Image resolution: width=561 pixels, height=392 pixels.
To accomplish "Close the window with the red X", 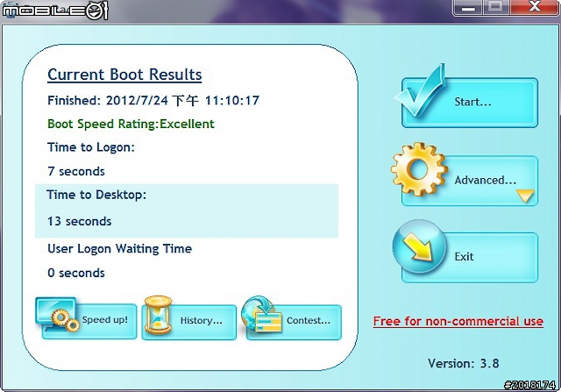I will pos(535,7).
